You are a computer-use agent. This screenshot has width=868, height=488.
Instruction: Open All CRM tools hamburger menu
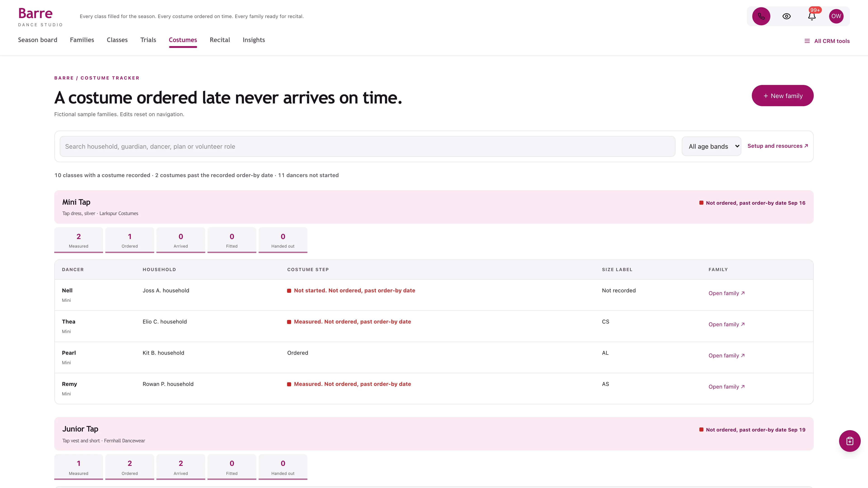(827, 41)
